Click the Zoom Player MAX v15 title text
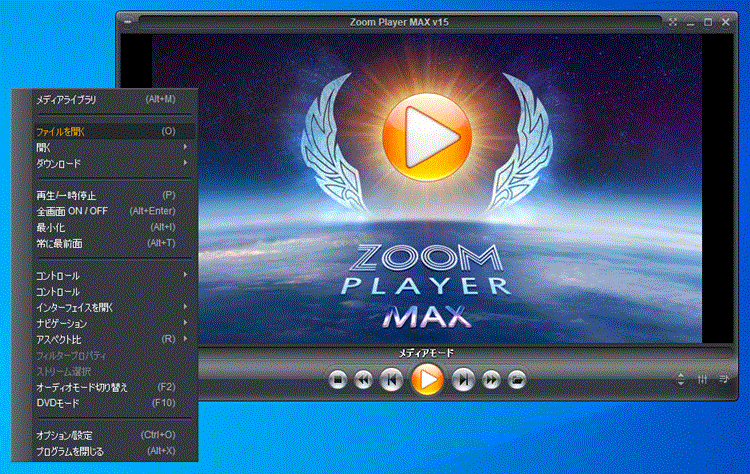 click(x=399, y=22)
